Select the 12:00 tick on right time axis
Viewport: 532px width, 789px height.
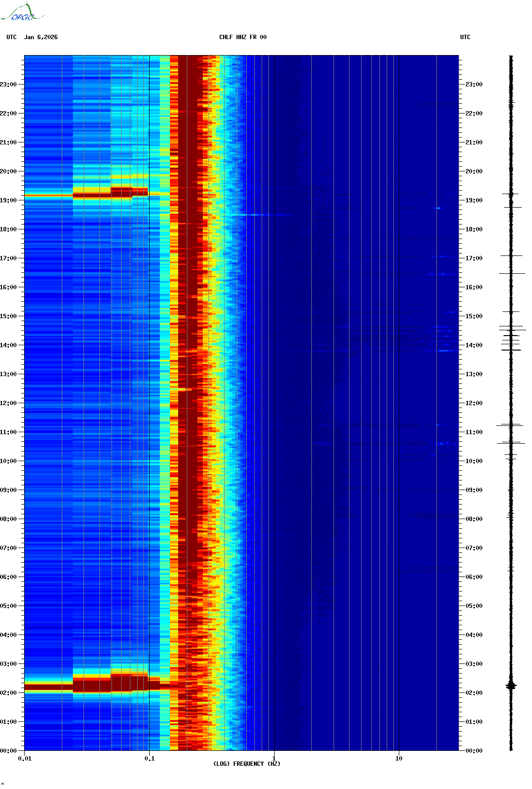(474, 403)
